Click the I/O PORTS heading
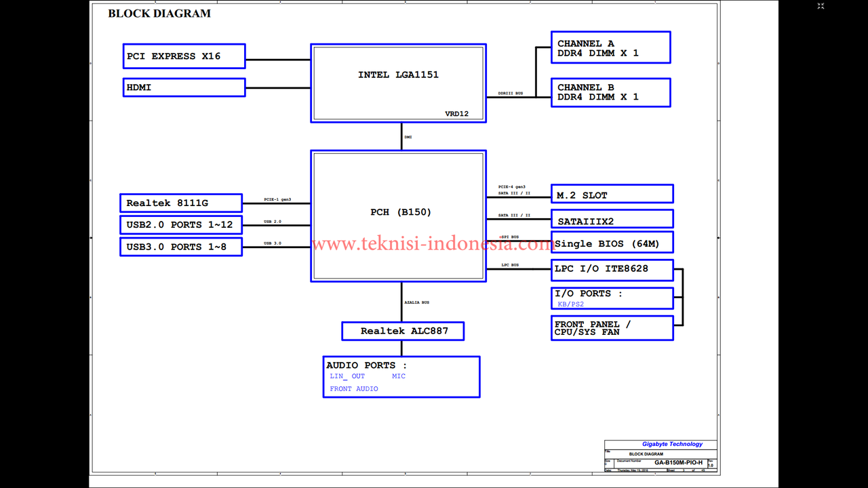The image size is (868, 488). tap(589, 293)
